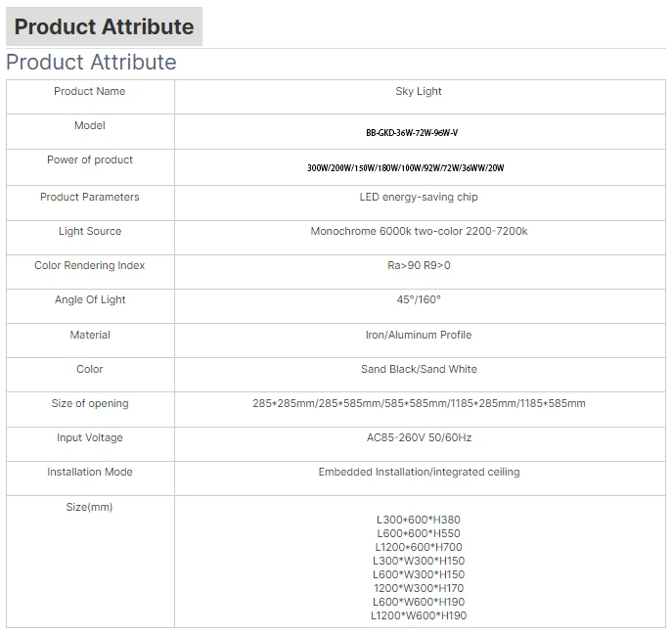Click the Embedded Installation/integrated ceiling text

pos(419,473)
